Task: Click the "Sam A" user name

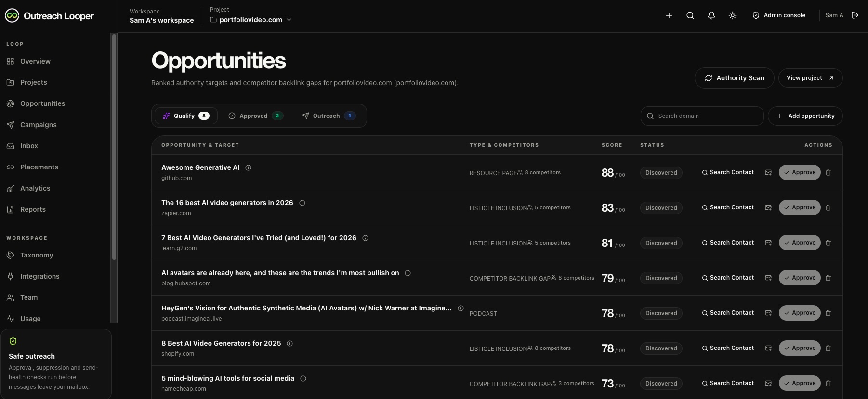Action: click(x=834, y=15)
